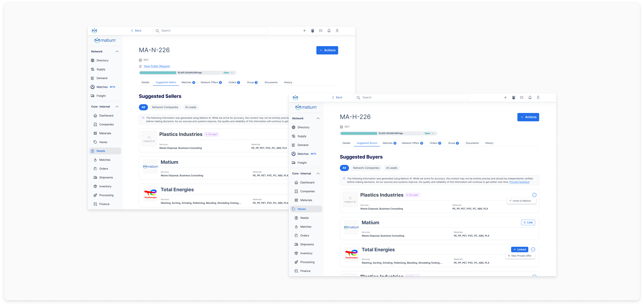Select the Supply icon in the sidebar
This screenshot has width=644, height=306.
(x=293, y=136)
